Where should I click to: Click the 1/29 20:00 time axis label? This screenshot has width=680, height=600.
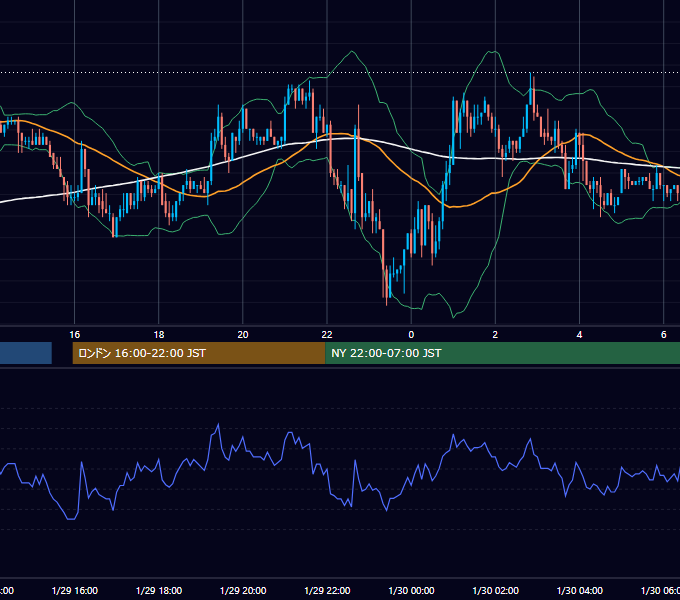click(x=243, y=590)
